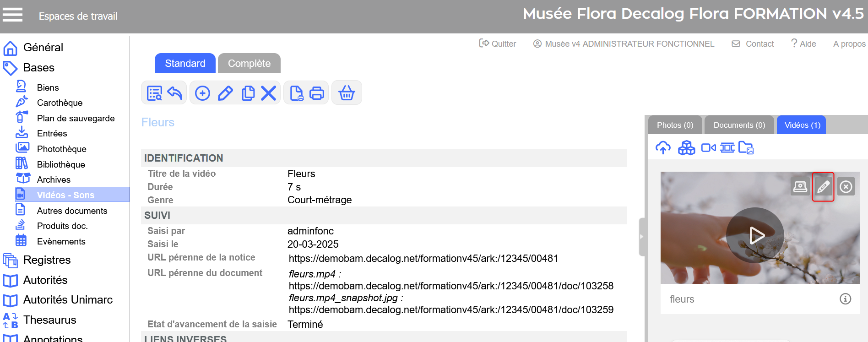Click the add new record plus icon
This screenshot has height=342, width=868.
202,93
